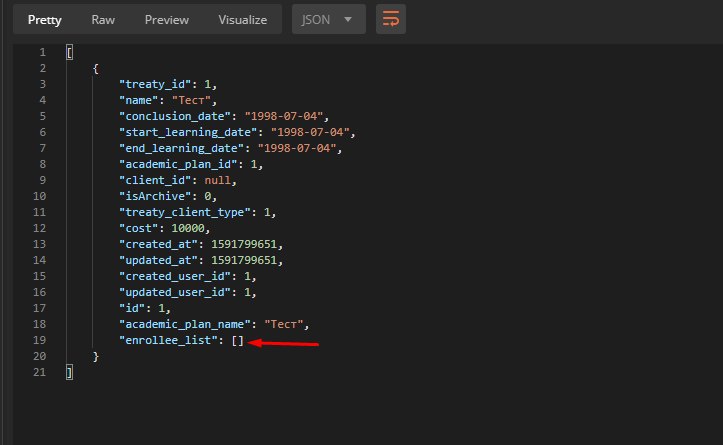Click the null value of client_id
Viewport: 723px width, 445px height.
pyautogui.click(x=217, y=180)
